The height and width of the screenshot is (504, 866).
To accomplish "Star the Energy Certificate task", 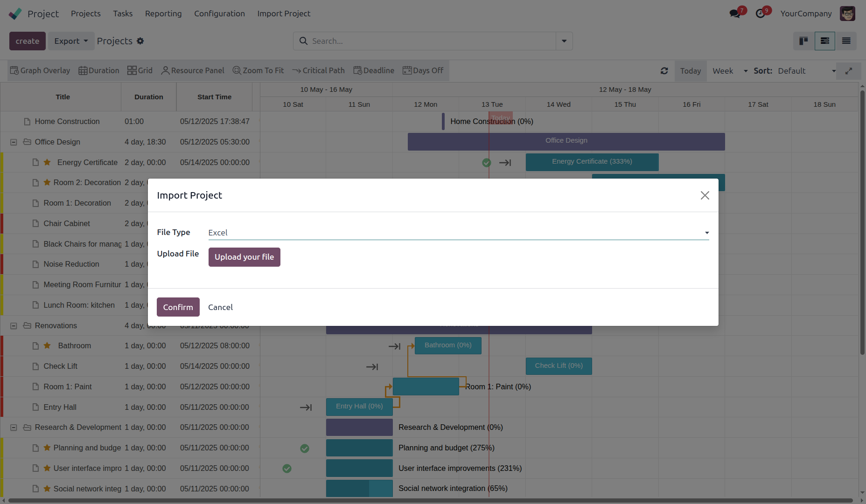I will (47, 162).
